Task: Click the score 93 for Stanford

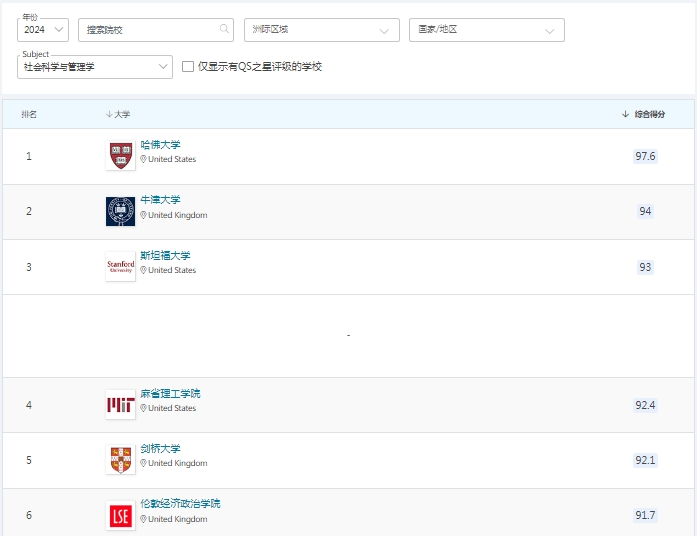Action: click(x=645, y=267)
